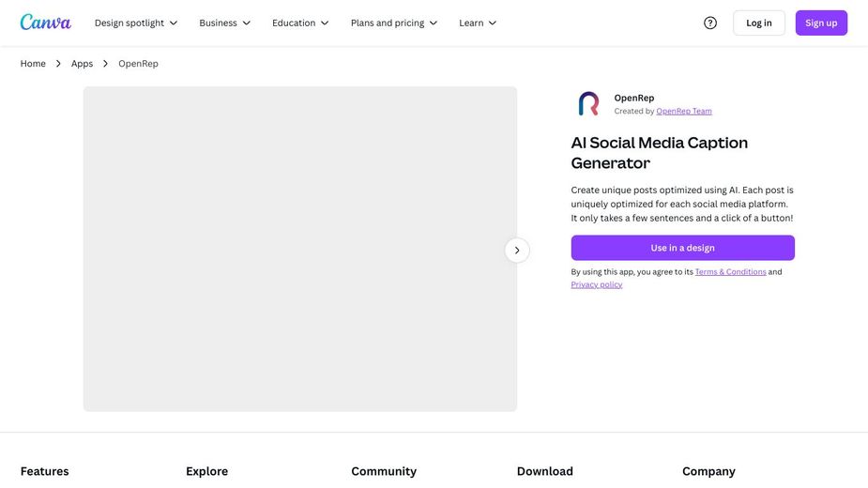Image resolution: width=868 pixels, height=488 pixels.
Task: Expand the Business menu dropdown
Action: point(225,23)
